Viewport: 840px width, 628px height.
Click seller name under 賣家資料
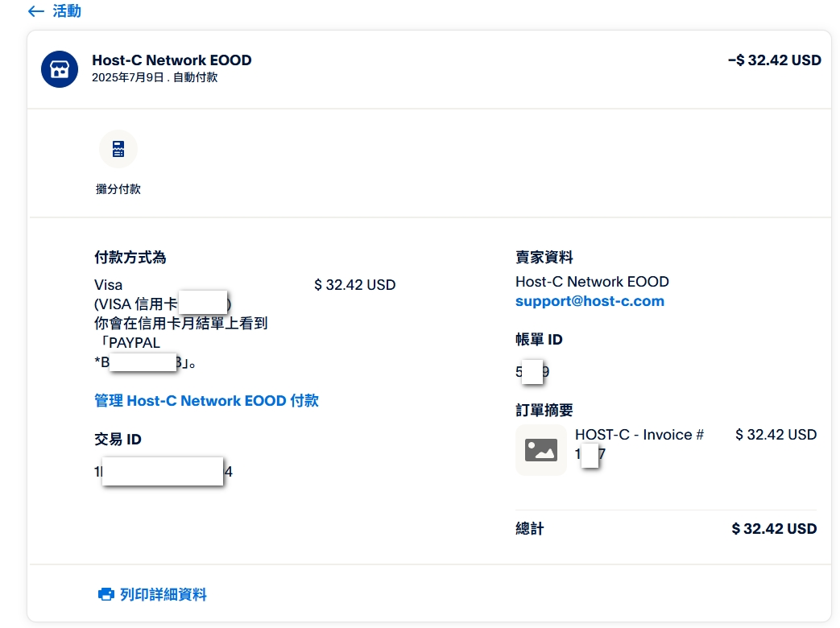click(x=592, y=282)
